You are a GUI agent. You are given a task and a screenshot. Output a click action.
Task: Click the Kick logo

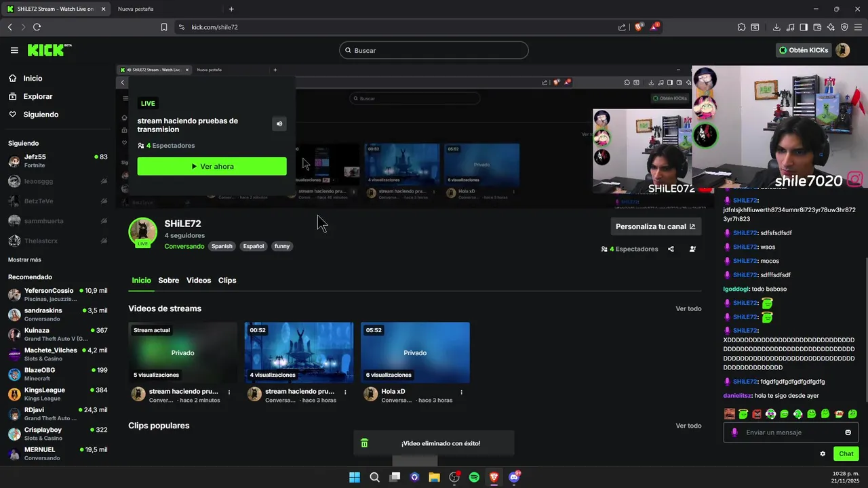pyautogui.click(x=49, y=50)
